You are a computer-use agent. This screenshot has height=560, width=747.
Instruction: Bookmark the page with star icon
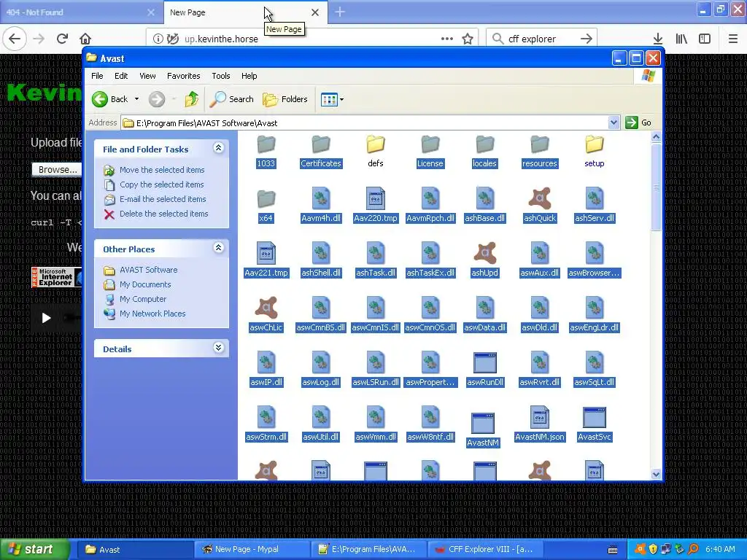[x=468, y=39]
